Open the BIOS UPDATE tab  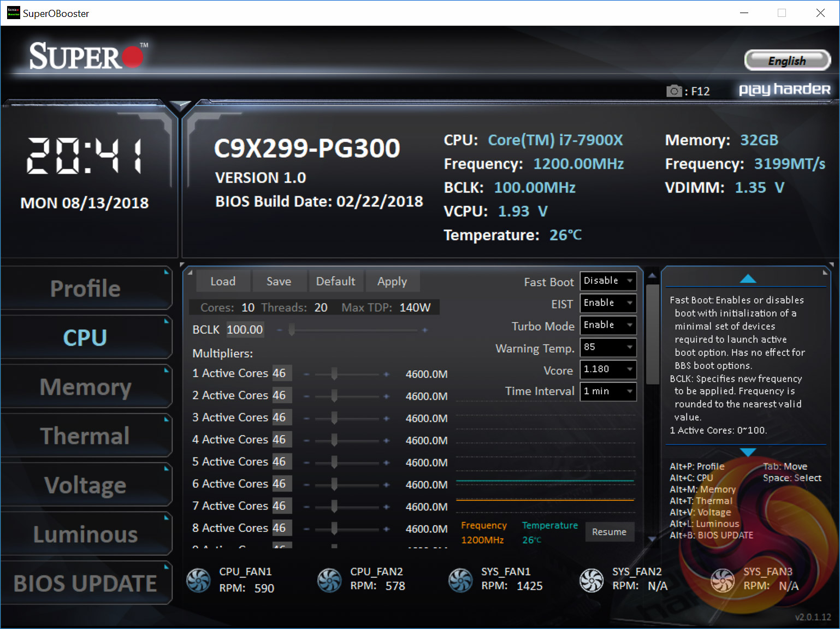[86, 584]
